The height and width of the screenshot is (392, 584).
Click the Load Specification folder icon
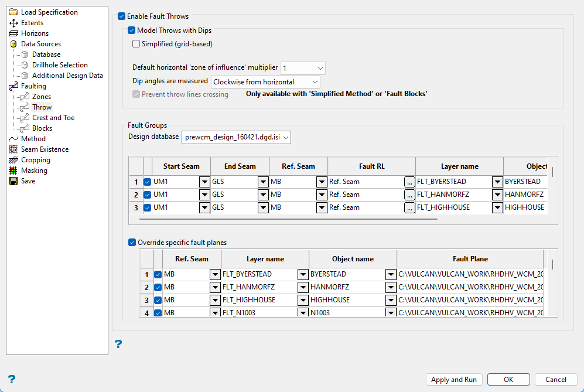coord(13,12)
